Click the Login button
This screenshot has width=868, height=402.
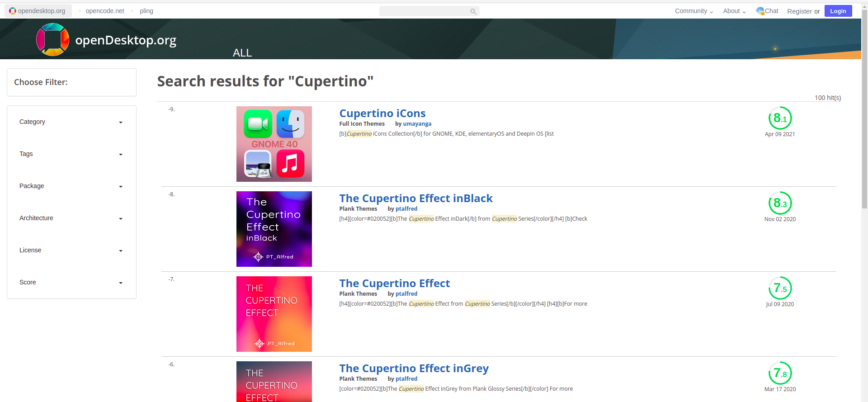coord(838,11)
